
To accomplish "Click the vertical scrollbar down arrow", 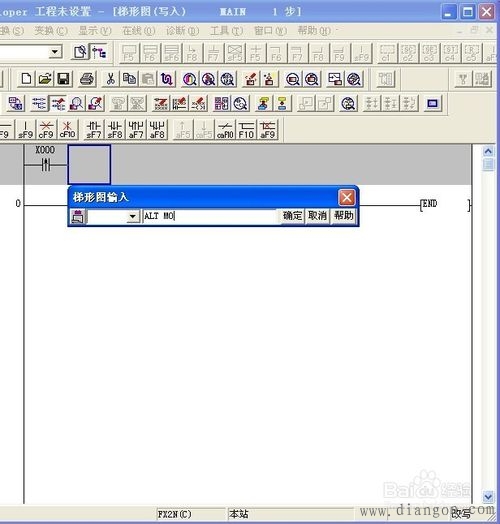I will point(488,497).
